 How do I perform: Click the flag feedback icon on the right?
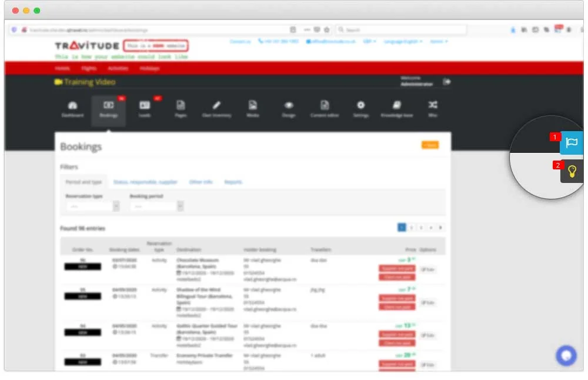coord(571,142)
